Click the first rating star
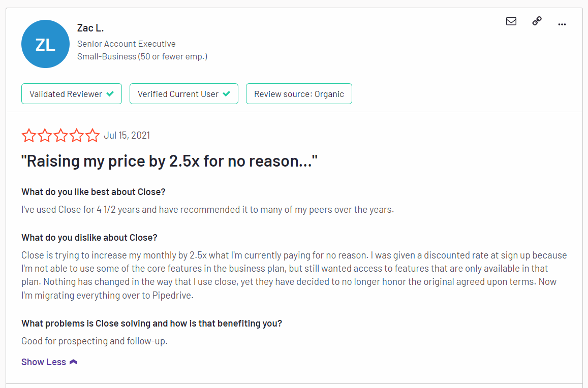588x388 pixels. (29, 136)
